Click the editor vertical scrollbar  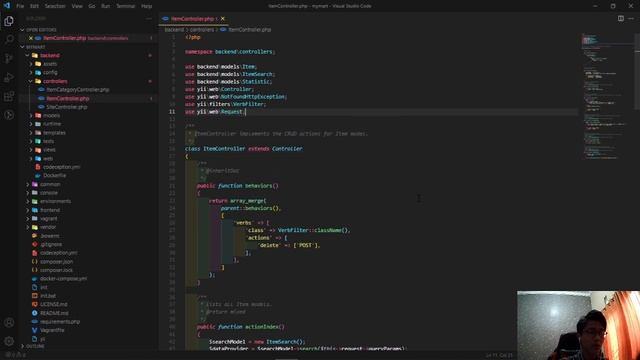click(637, 71)
